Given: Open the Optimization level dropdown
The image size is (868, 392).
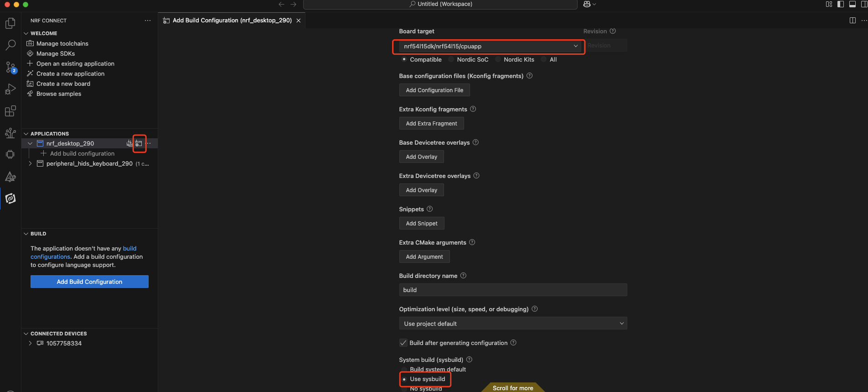Looking at the screenshot, I should (x=513, y=324).
